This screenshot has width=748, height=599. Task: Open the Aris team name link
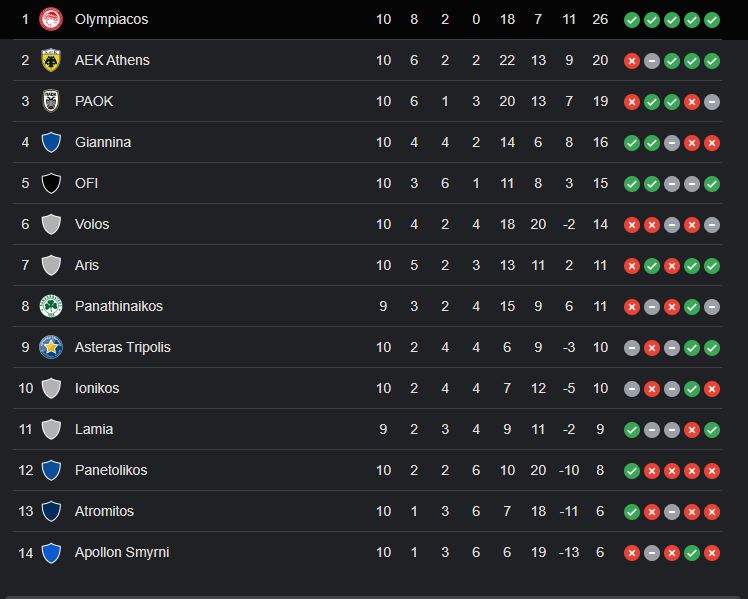tap(87, 265)
